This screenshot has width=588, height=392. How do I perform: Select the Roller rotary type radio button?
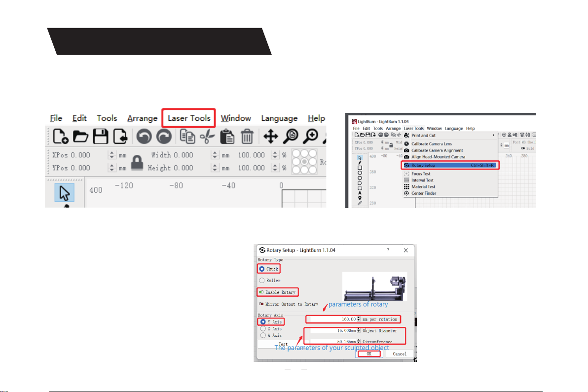pos(262,281)
